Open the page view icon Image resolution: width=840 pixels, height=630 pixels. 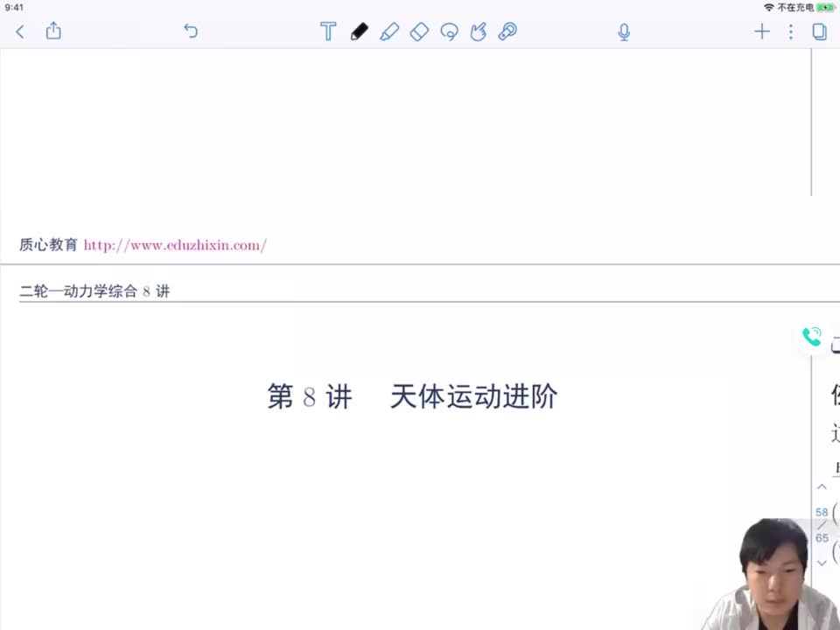point(819,31)
